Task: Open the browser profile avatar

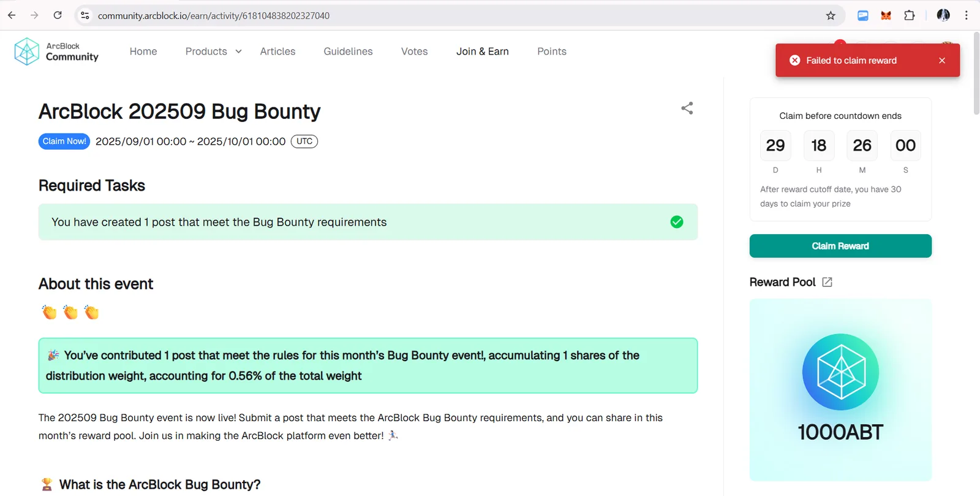Action: click(x=943, y=15)
